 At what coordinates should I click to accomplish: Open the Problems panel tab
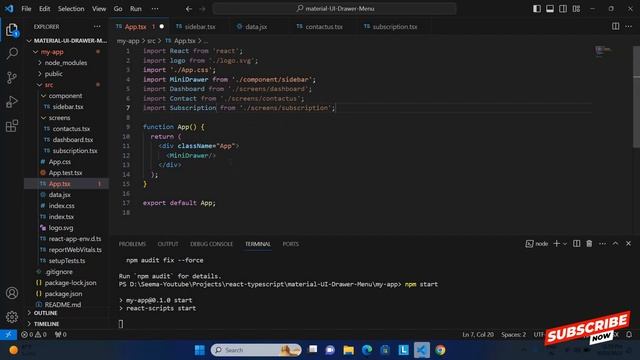click(x=132, y=244)
